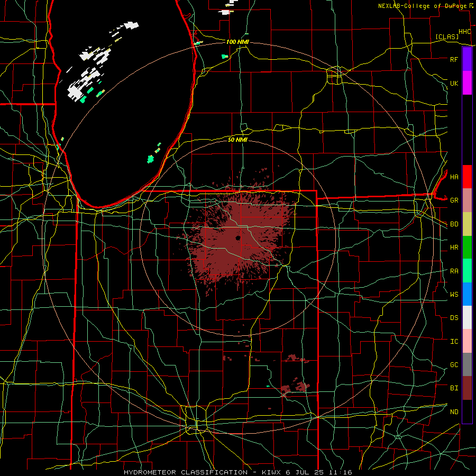
Task: Click the magenta UK color swatch
Action: 467,83
